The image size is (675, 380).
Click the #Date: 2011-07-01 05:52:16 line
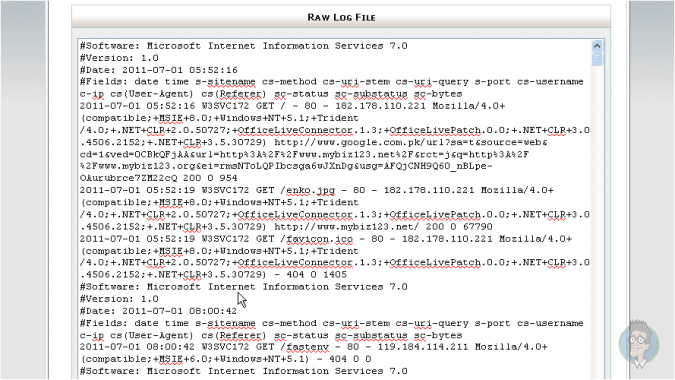(x=158, y=70)
